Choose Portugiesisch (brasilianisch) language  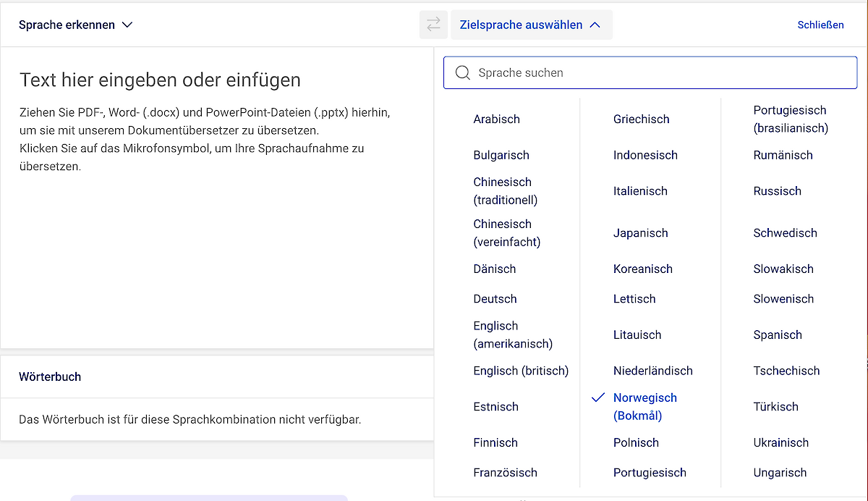790,119
